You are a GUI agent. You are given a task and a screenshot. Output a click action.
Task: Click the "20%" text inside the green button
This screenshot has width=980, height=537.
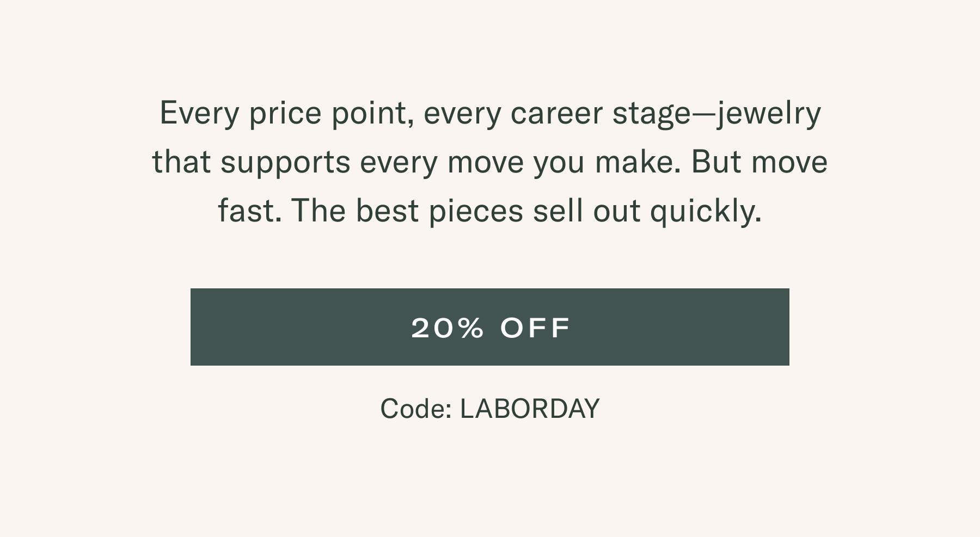448,328
